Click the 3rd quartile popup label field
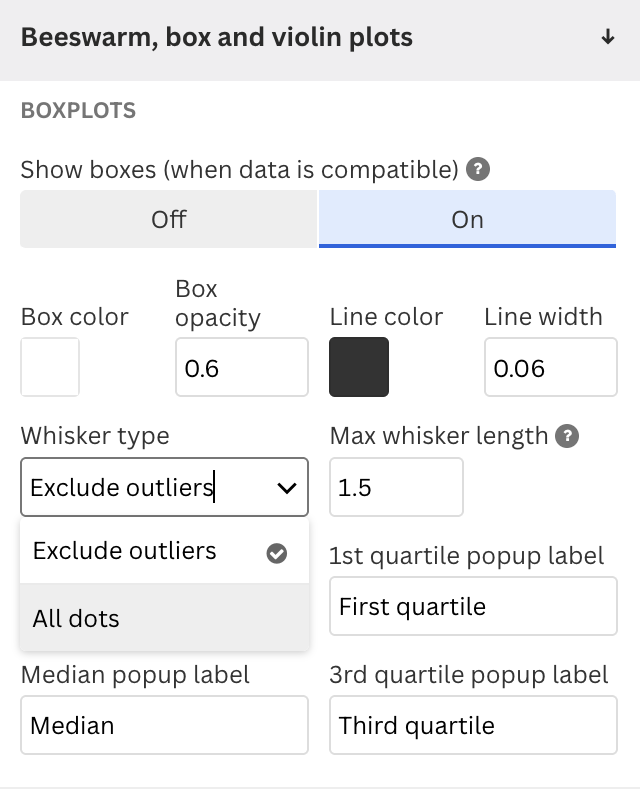This screenshot has height=792, width=640. pyautogui.click(x=473, y=725)
